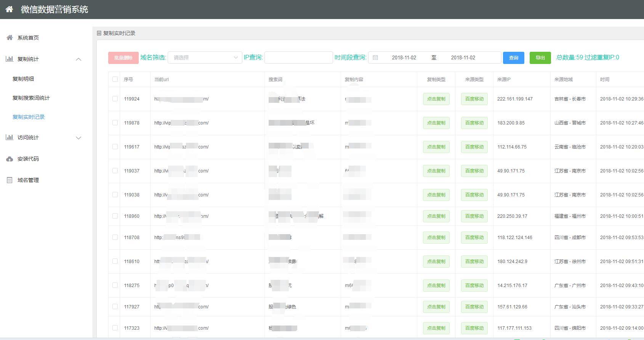Image resolution: width=644 pixels, height=340 pixels.
Task: Click the calendar icon in date range
Action: [x=375, y=57]
